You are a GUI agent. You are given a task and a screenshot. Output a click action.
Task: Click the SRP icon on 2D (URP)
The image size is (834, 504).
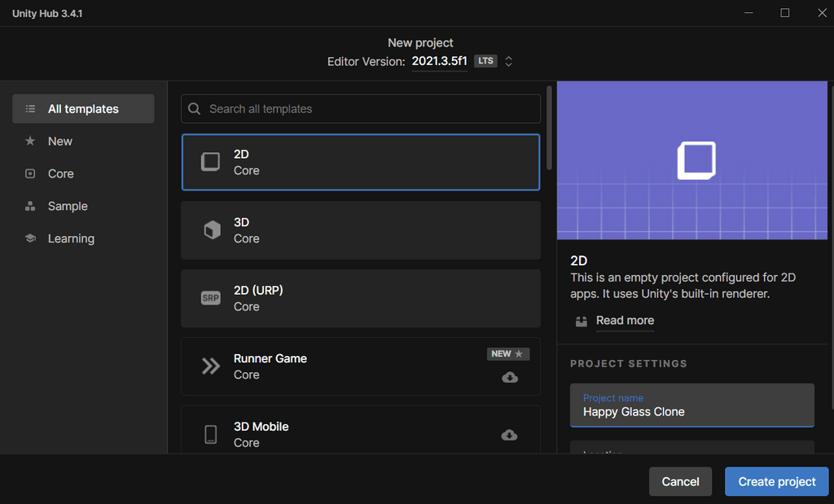(211, 298)
